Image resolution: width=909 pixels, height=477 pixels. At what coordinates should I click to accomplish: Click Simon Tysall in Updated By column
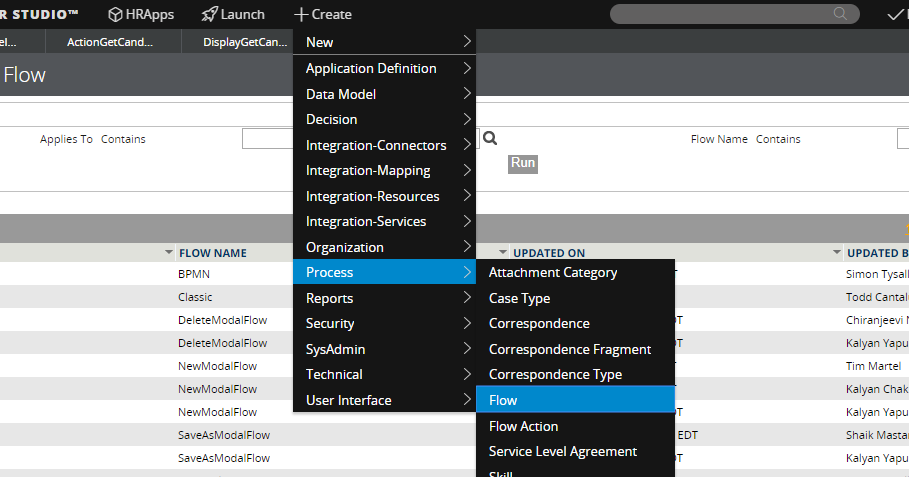(877, 274)
